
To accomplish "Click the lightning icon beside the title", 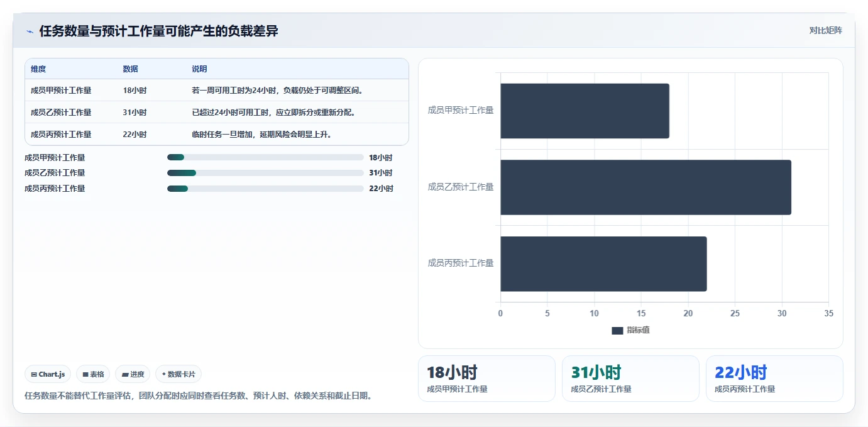I will (x=30, y=31).
